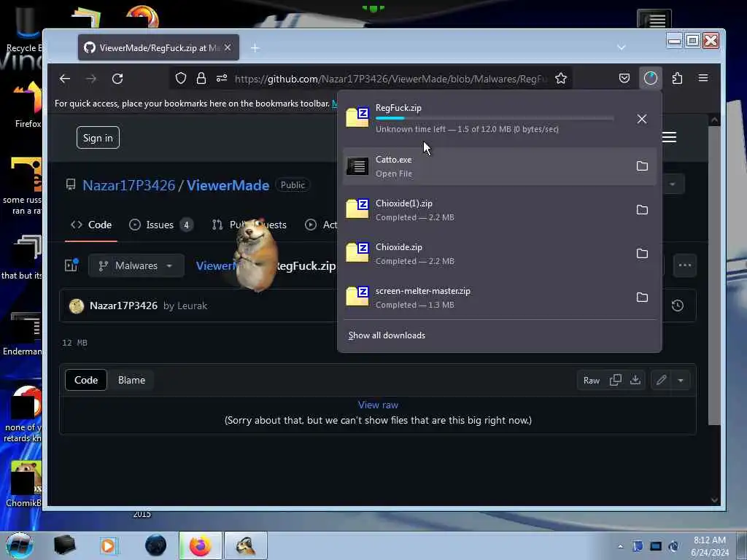Select the Code repository tab

click(91, 225)
